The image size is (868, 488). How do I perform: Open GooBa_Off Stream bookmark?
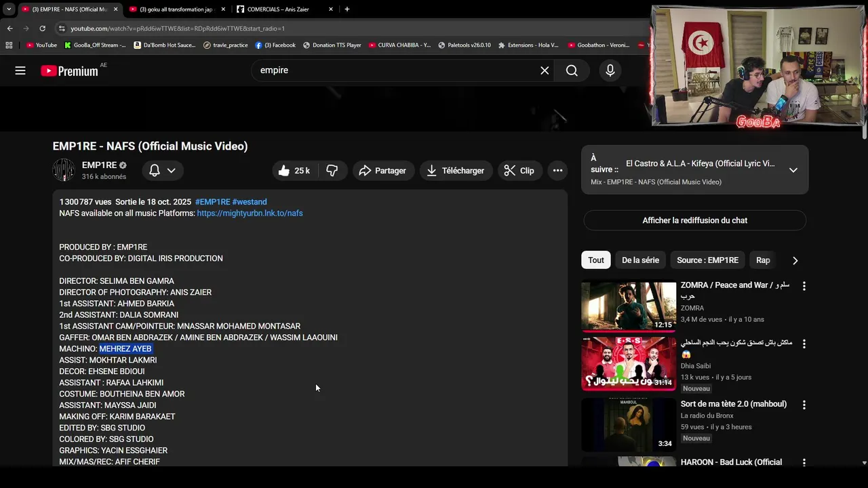pyautogui.click(x=96, y=45)
